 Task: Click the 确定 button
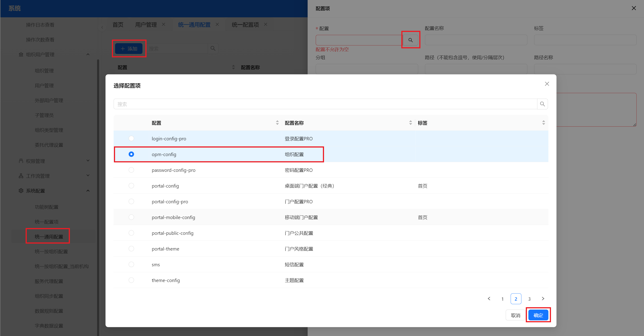(x=538, y=315)
